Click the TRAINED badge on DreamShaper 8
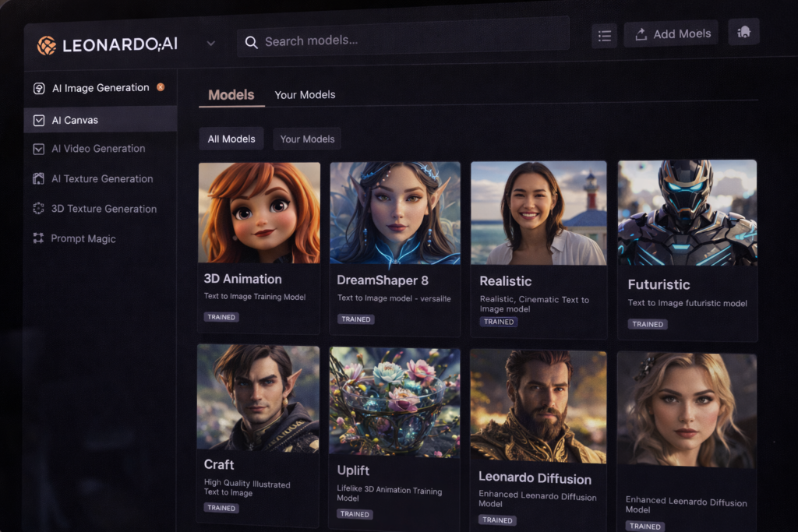The width and height of the screenshot is (798, 532). 355,319
